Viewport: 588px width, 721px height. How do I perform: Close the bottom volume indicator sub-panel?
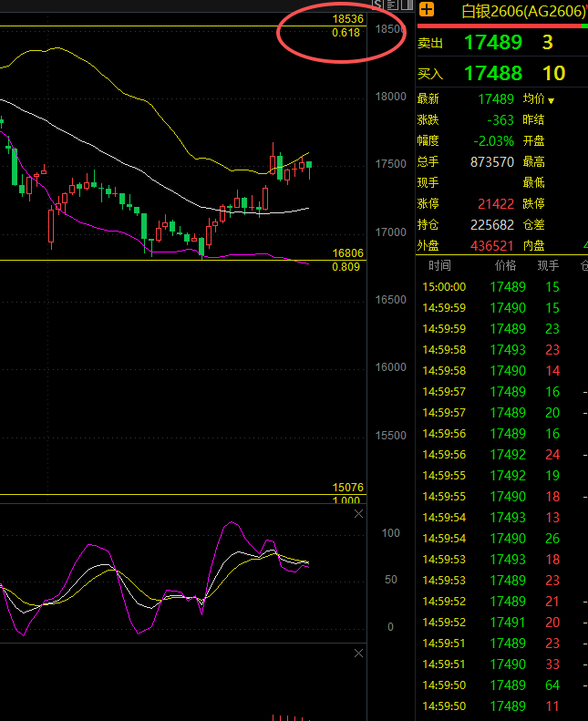(358, 654)
